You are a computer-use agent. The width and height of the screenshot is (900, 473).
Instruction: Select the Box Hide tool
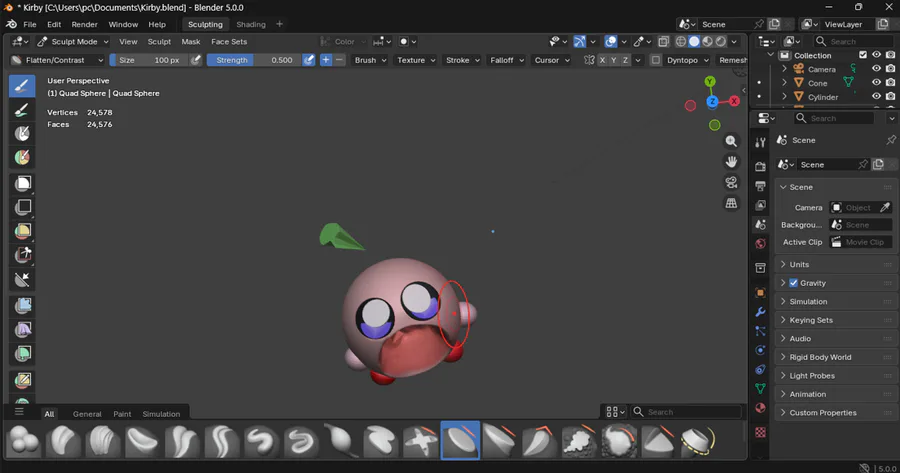click(x=22, y=207)
